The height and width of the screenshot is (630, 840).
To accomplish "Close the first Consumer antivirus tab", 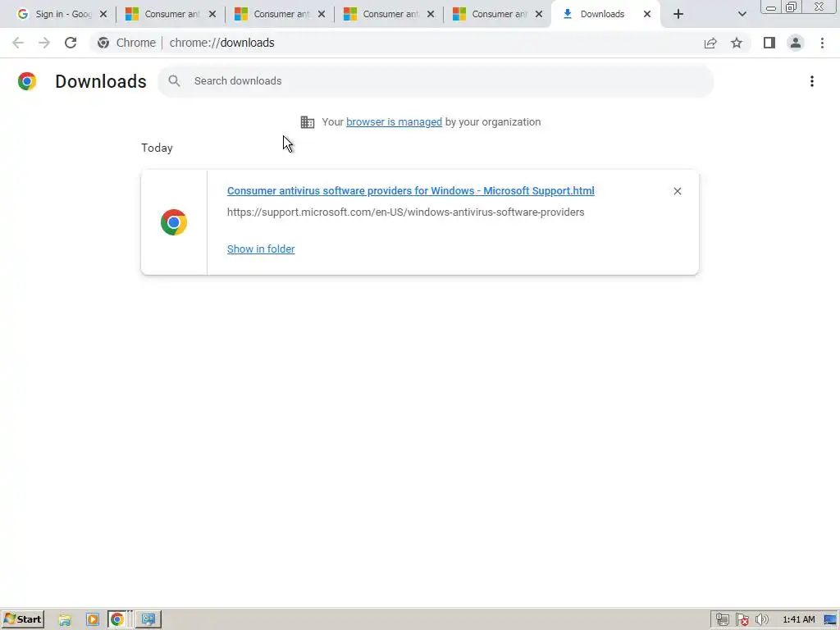I will 212,14.
